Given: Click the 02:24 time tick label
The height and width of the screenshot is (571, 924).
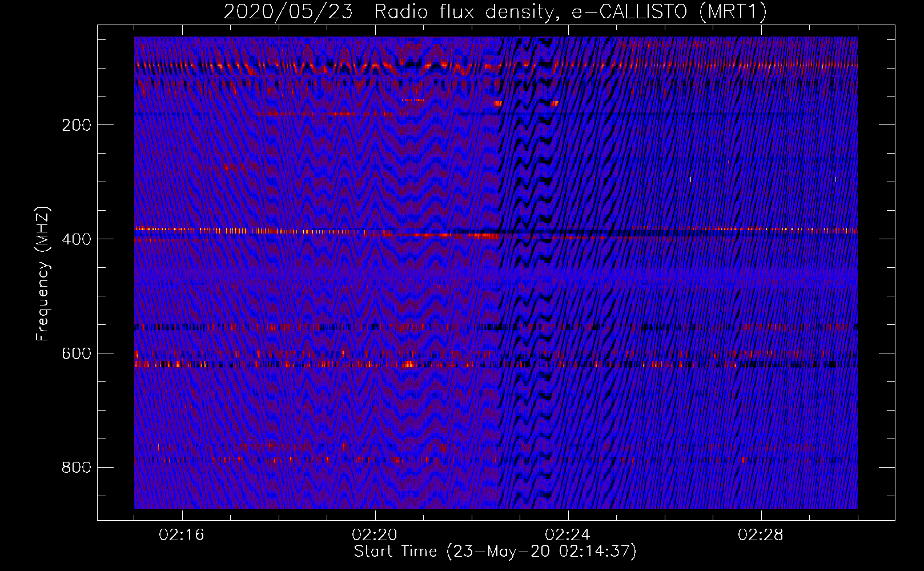Looking at the screenshot, I should 568,535.
